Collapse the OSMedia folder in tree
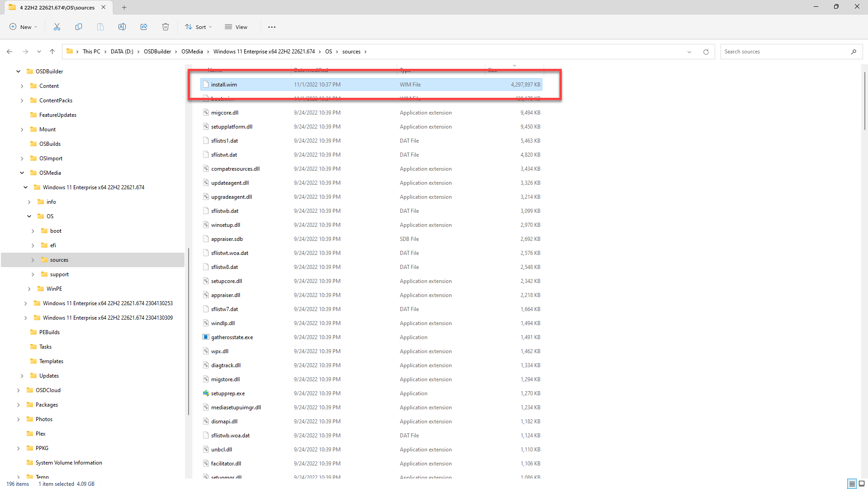Viewport: 868px width, 489px height. click(22, 173)
